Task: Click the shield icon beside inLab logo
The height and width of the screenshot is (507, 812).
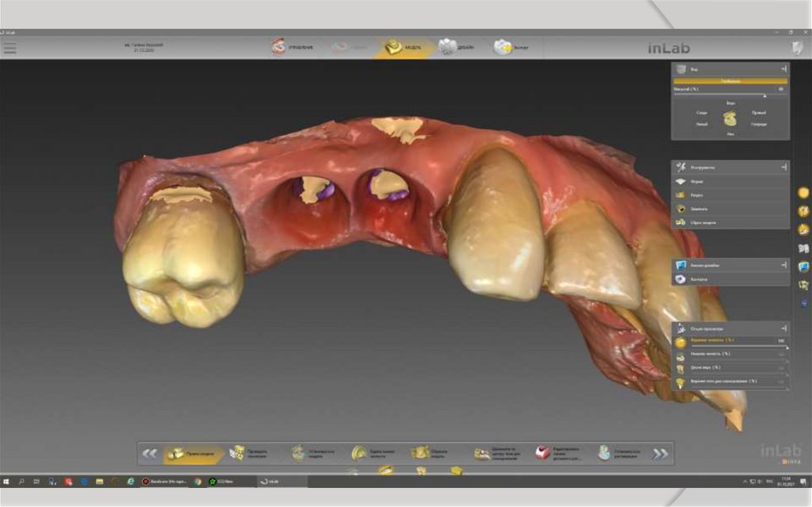Action: click(798, 48)
